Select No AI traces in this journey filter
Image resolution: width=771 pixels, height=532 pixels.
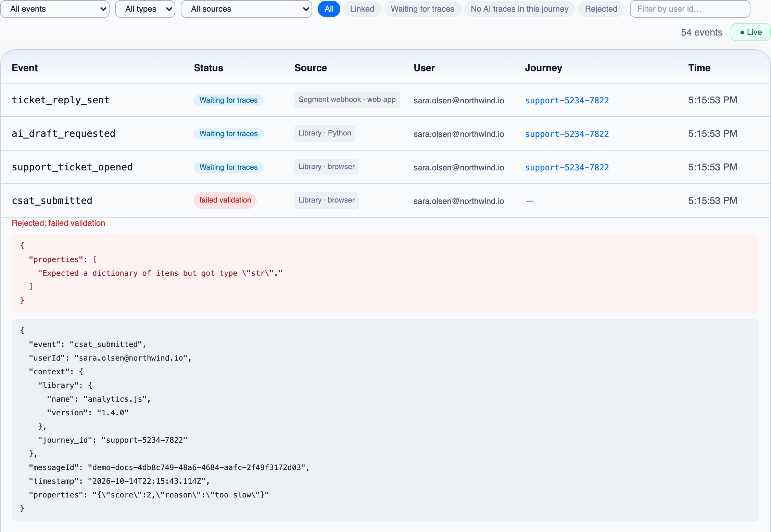coord(519,9)
